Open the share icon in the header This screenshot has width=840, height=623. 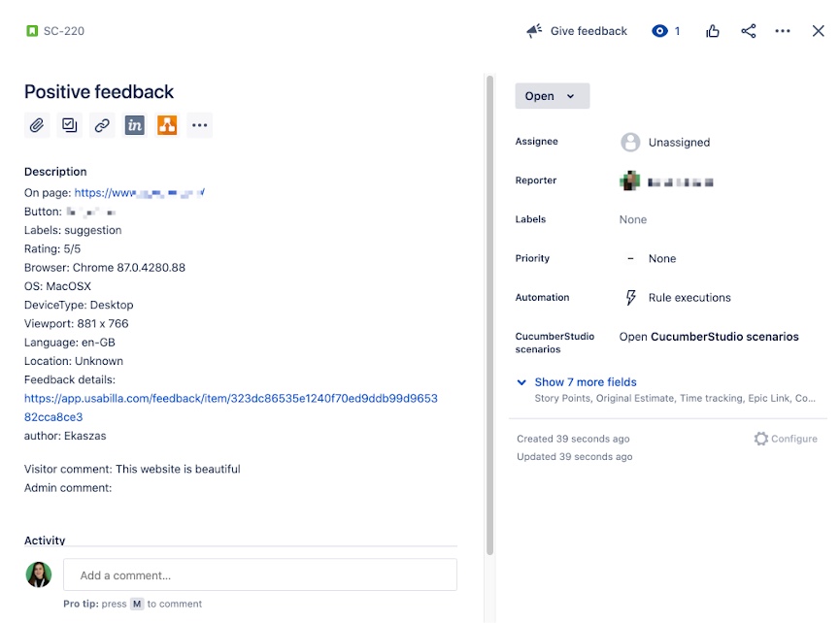pyautogui.click(x=748, y=30)
